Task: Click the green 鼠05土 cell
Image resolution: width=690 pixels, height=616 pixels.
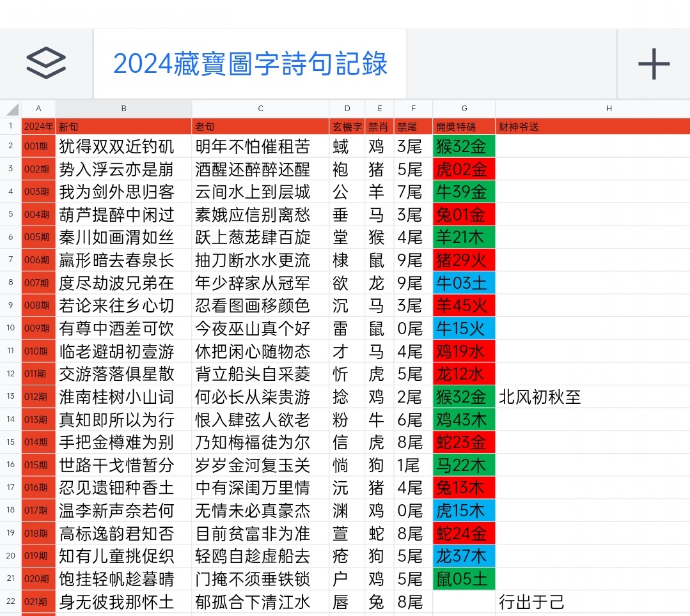Action: point(463,579)
